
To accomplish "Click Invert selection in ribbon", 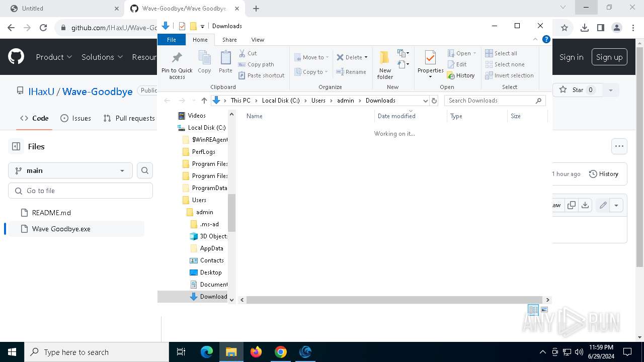I will click(x=510, y=75).
